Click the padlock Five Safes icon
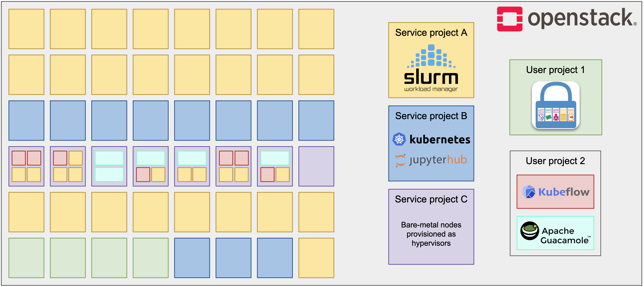 [x=555, y=105]
